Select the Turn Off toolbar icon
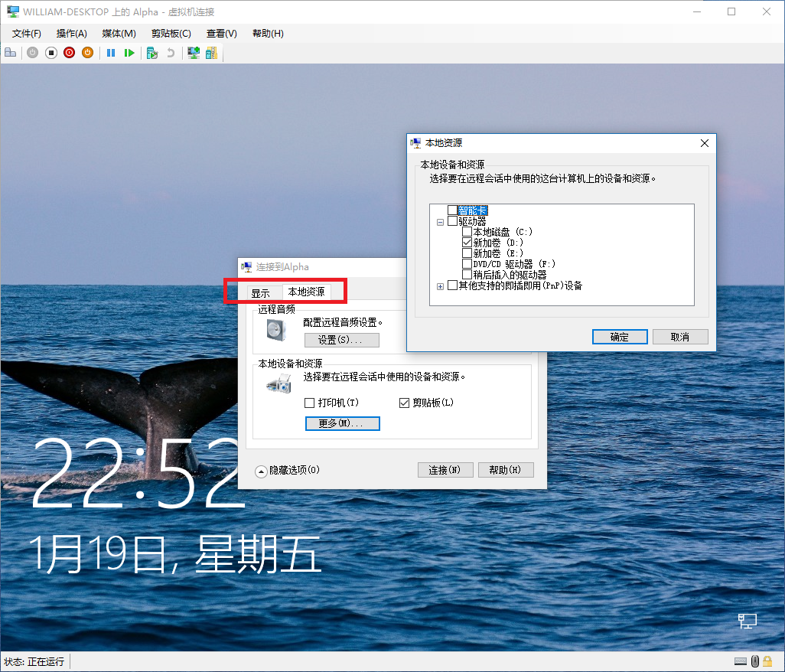 click(x=51, y=52)
